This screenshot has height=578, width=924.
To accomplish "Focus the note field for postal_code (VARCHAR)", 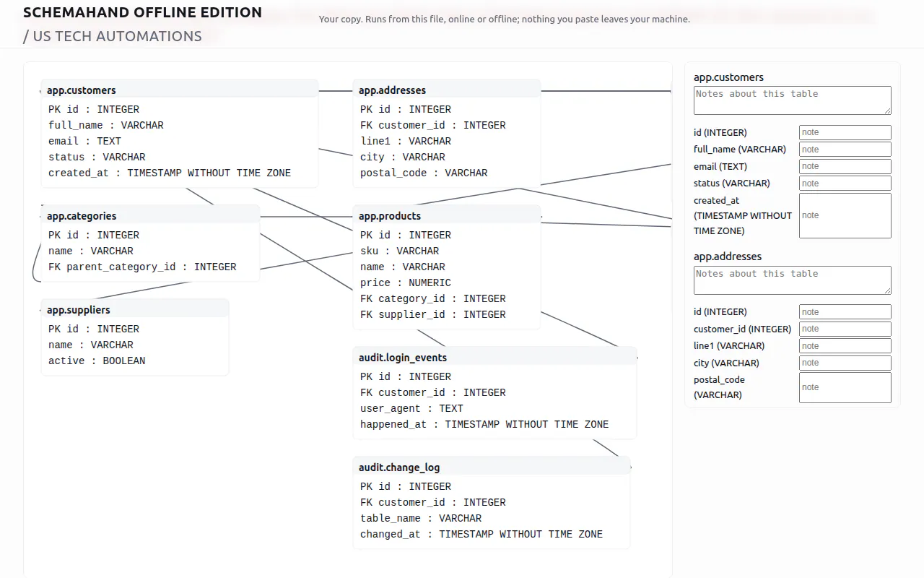I will coord(845,387).
